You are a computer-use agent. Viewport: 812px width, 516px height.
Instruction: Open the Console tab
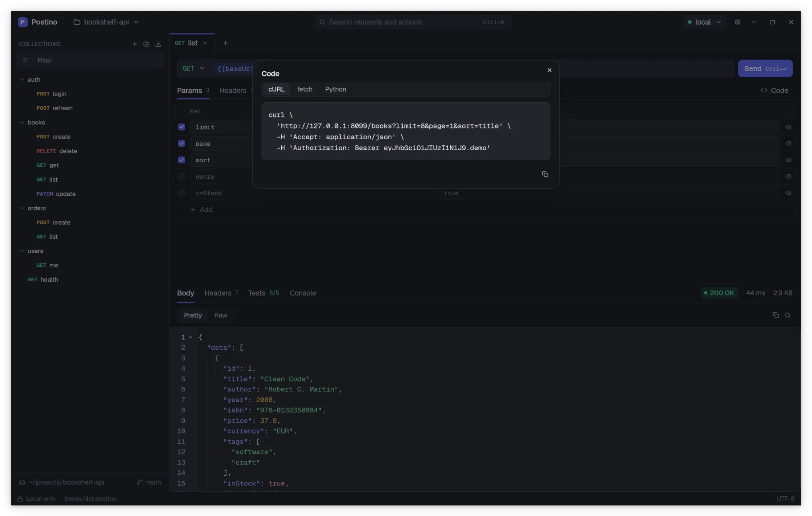pyautogui.click(x=303, y=293)
